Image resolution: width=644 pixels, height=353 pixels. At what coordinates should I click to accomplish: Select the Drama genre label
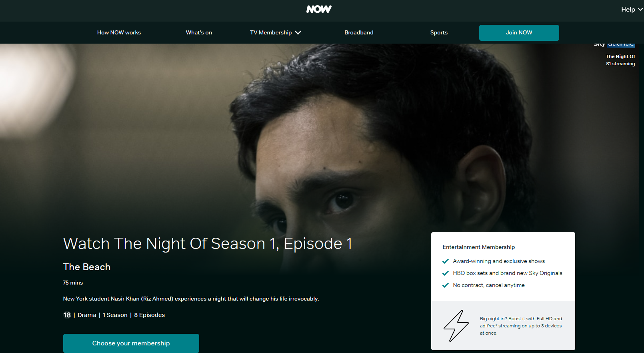87,315
